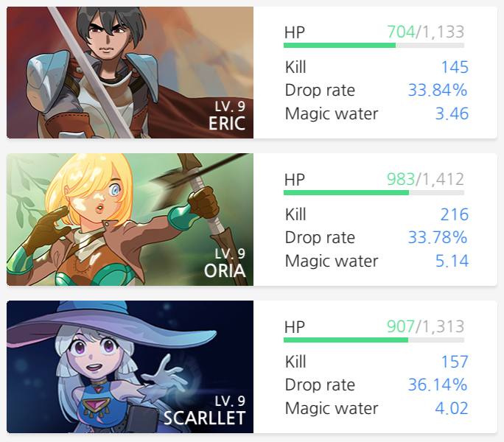Select Eric's character portrait
This screenshot has height=442, width=504.
130,73
